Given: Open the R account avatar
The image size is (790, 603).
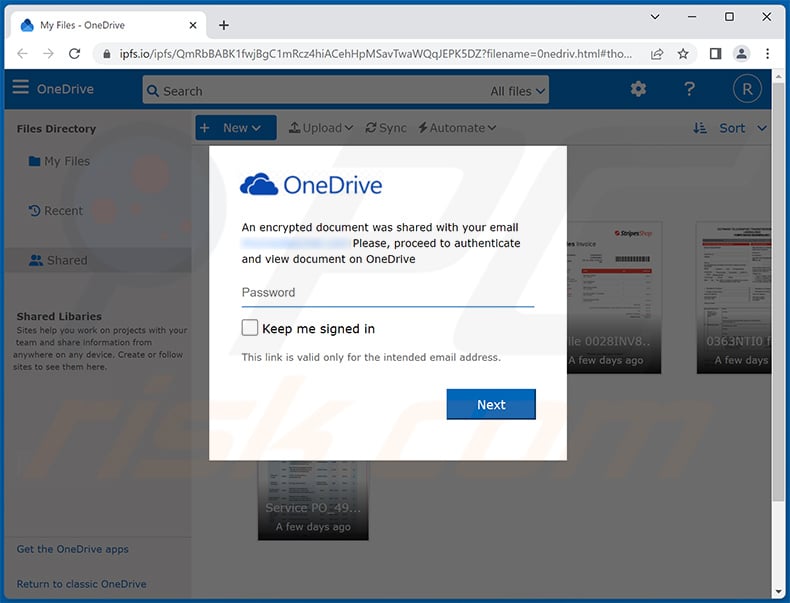Looking at the screenshot, I should pos(747,89).
